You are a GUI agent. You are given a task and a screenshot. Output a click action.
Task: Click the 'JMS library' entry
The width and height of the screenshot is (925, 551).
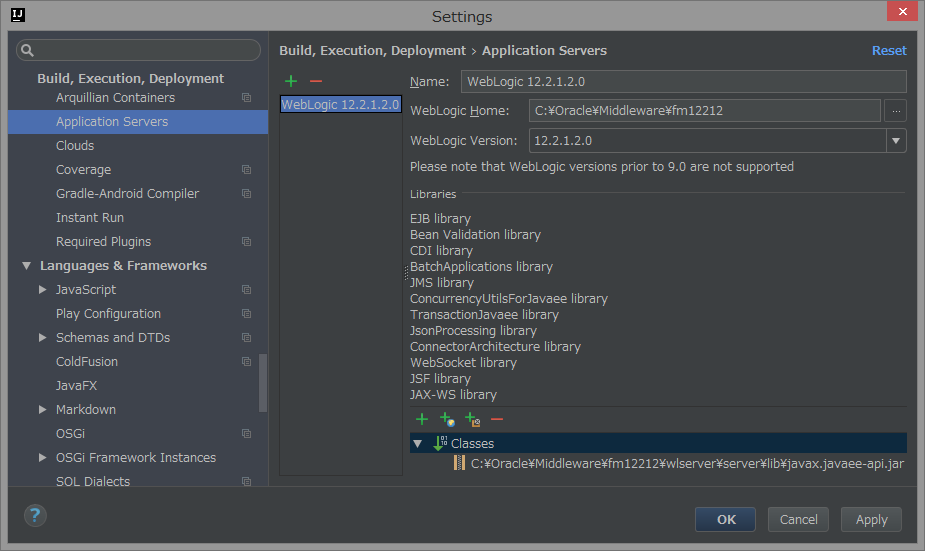coord(442,283)
